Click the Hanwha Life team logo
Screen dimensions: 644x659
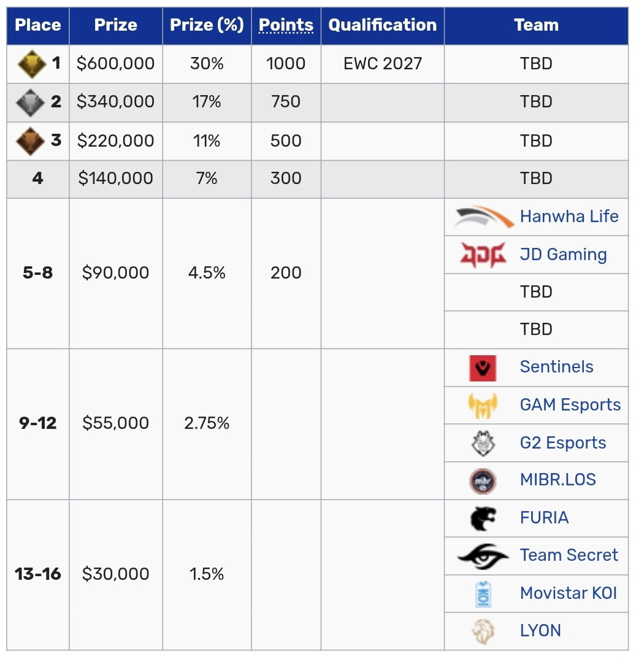point(483,217)
